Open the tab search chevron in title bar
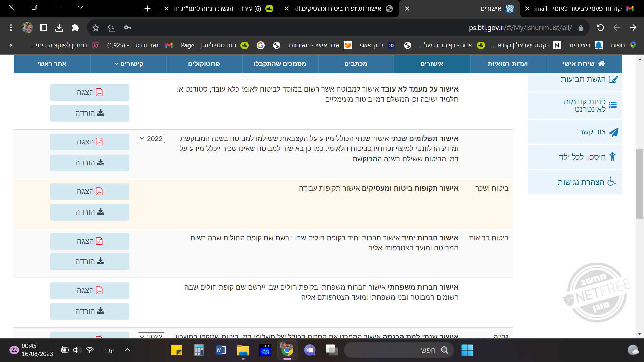The height and width of the screenshot is (362, 644). (x=80, y=7)
